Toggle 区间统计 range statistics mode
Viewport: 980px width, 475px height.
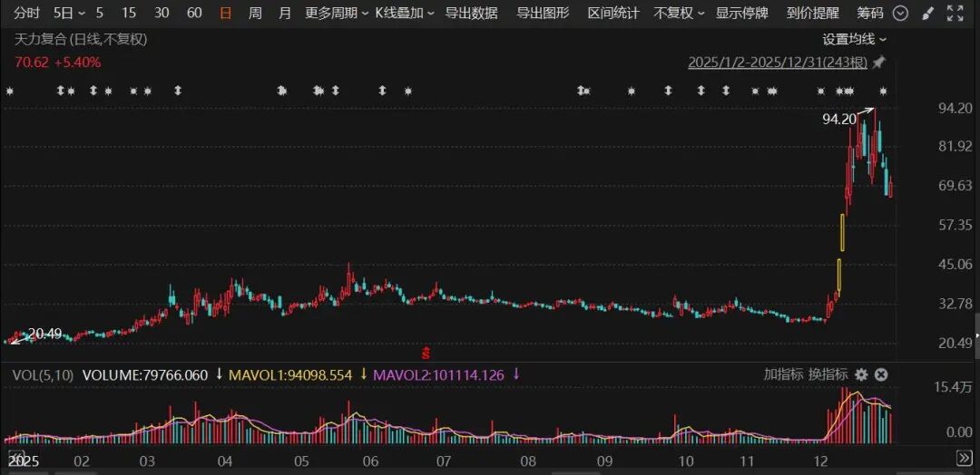tap(612, 14)
